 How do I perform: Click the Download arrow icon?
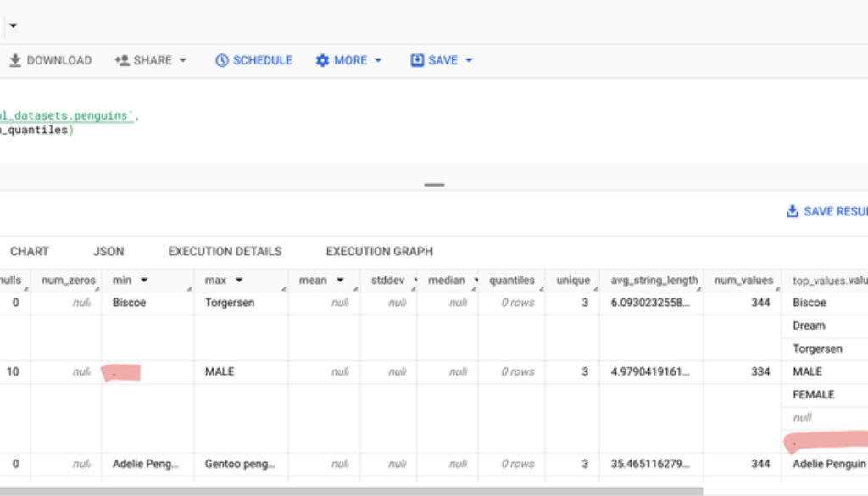[15, 60]
